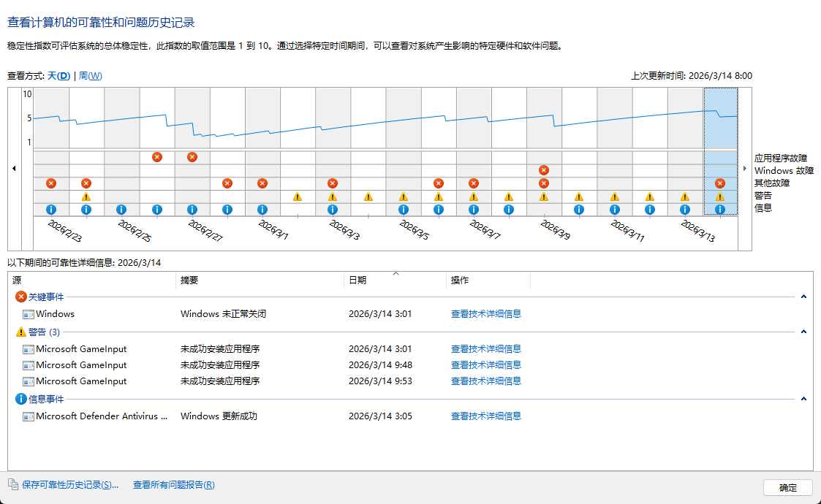Click 查看所有问题报告 link
This screenshot has width=821, height=504.
tap(174, 484)
